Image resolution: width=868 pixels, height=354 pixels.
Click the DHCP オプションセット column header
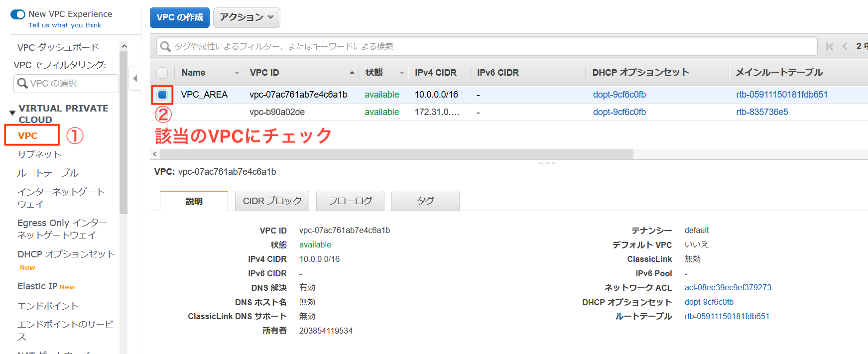tap(641, 73)
